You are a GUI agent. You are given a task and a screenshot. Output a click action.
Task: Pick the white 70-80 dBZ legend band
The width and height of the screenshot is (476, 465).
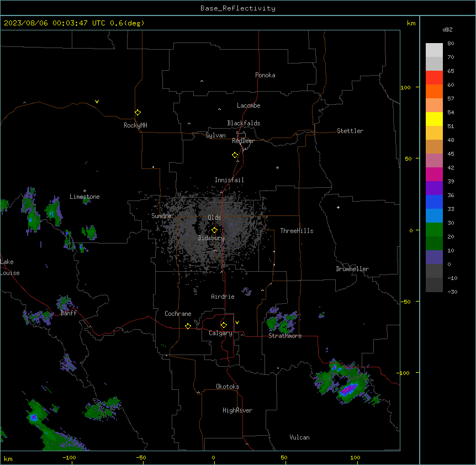(434, 50)
